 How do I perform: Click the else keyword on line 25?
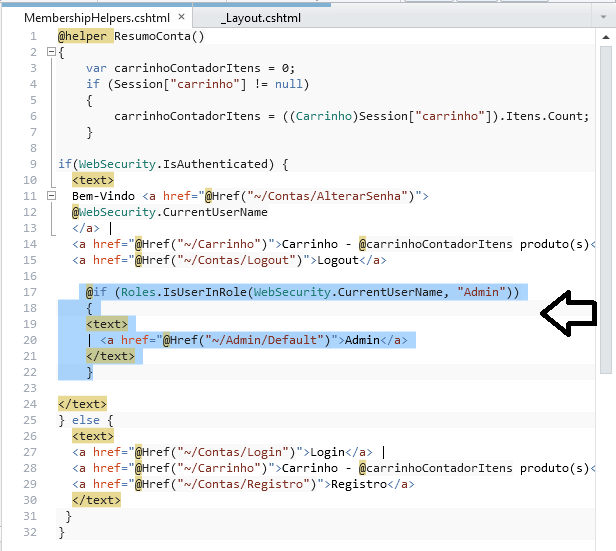point(86,420)
